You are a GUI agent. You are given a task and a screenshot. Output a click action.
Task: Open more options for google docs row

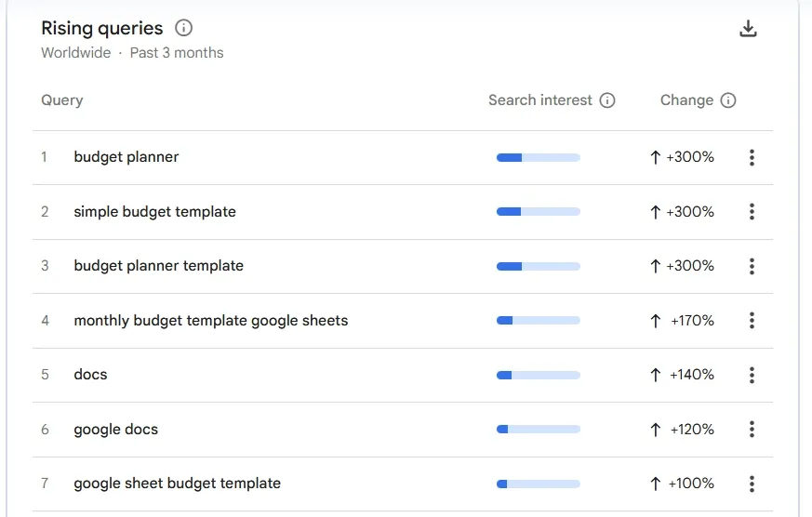click(x=752, y=429)
